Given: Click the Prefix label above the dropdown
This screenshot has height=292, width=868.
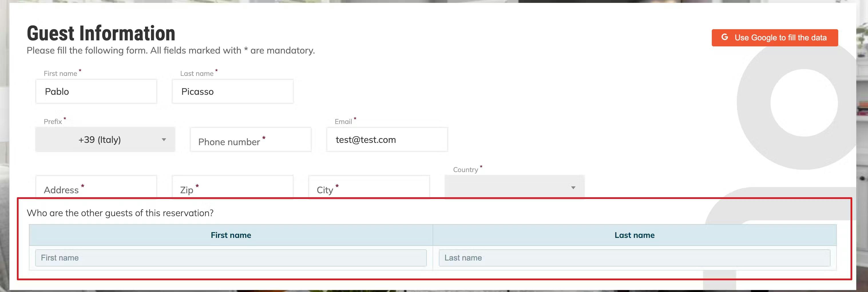Looking at the screenshot, I should (x=53, y=122).
